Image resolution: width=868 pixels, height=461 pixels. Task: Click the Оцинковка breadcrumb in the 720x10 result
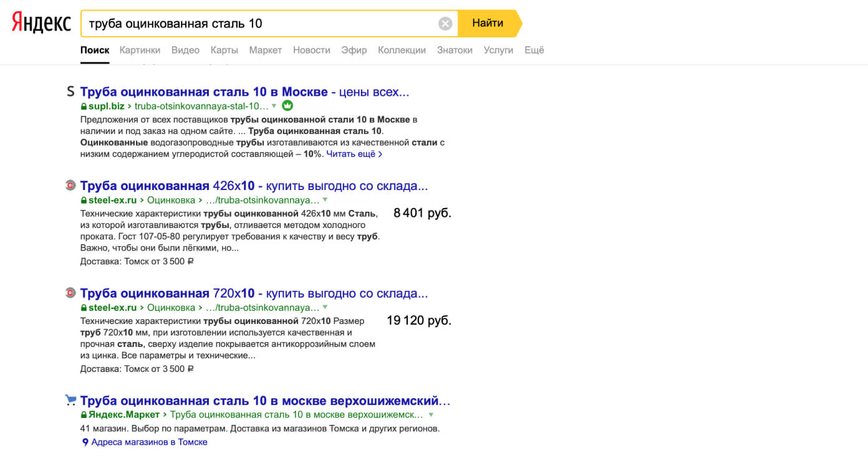coord(171,307)
